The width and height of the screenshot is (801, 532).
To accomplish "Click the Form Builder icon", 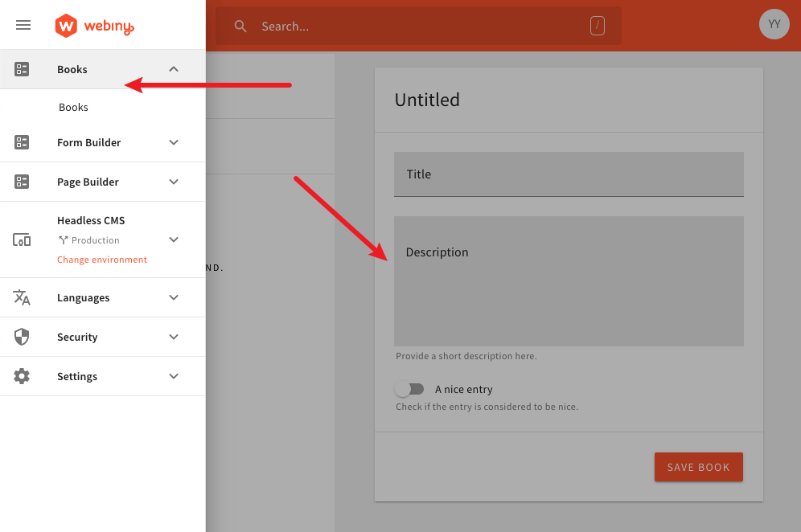I will (x=22, y=142).
